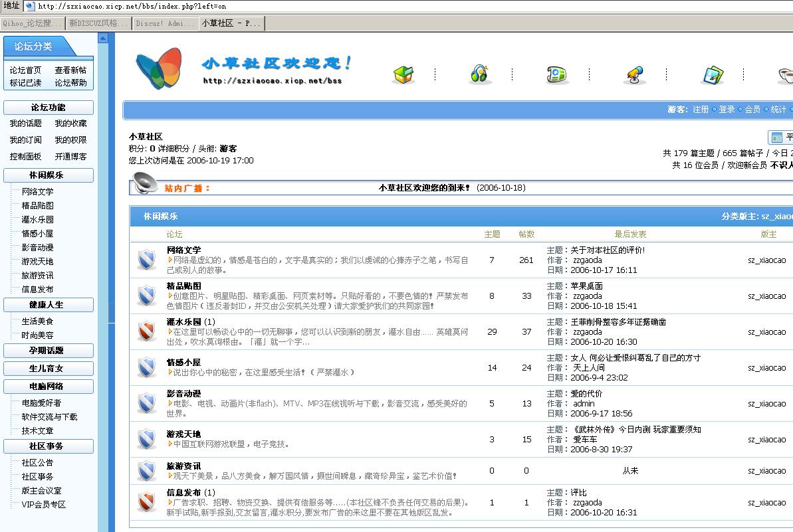Click author 天上人间 in 情感小屋 row

coord(589,368)
